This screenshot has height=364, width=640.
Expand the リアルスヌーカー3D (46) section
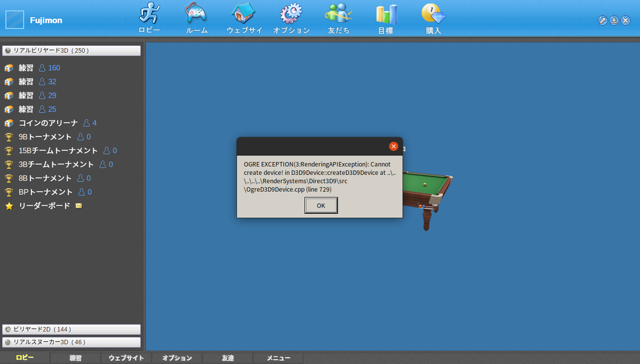pos(71,342)
